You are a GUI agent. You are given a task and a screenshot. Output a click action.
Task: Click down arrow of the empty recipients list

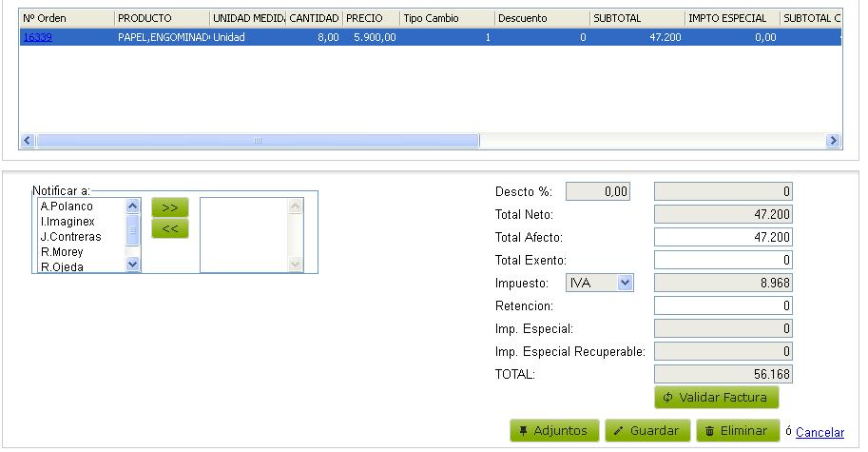295,265
